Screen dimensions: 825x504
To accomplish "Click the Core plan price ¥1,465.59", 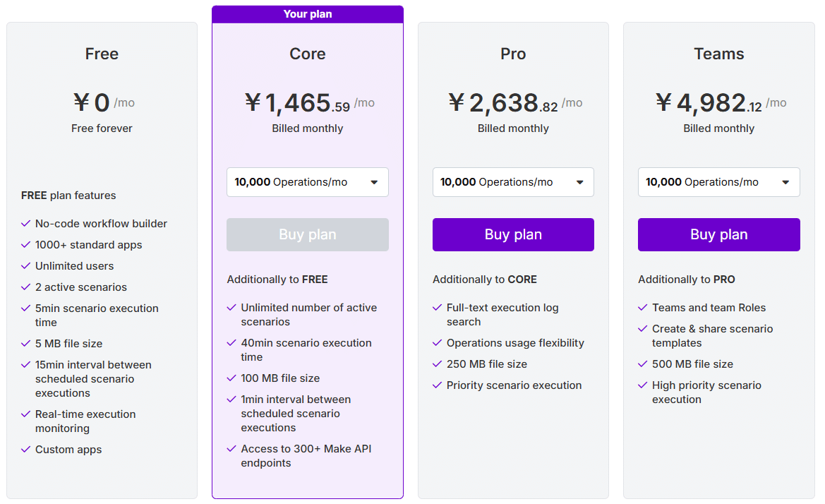I will (x=298, y=102).
